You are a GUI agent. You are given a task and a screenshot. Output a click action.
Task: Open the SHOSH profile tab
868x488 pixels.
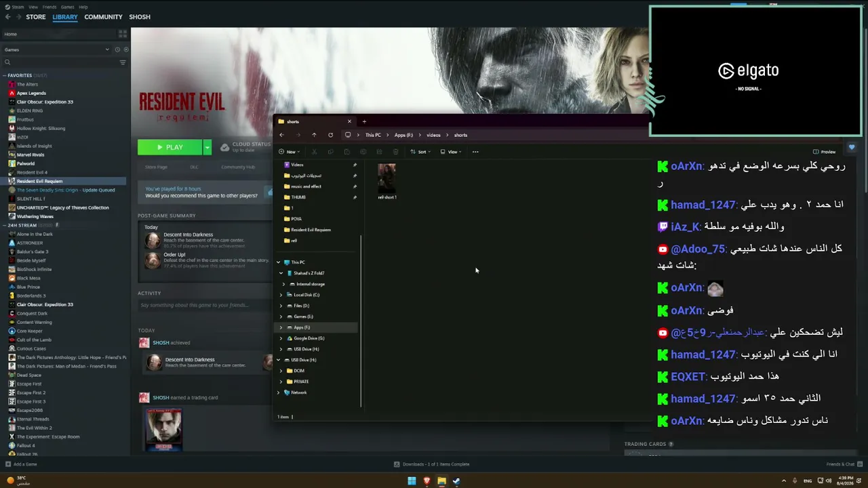(140, 17)
